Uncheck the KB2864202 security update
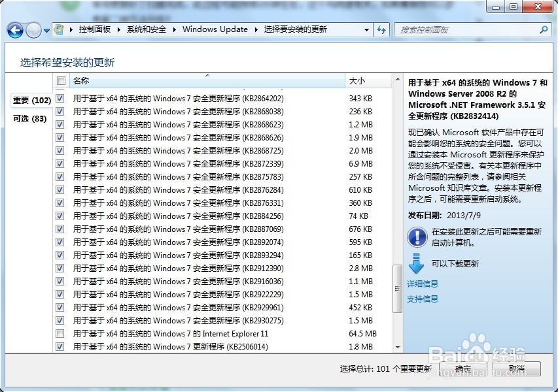Viewport: 558px width, 392px height. [60, 98]
